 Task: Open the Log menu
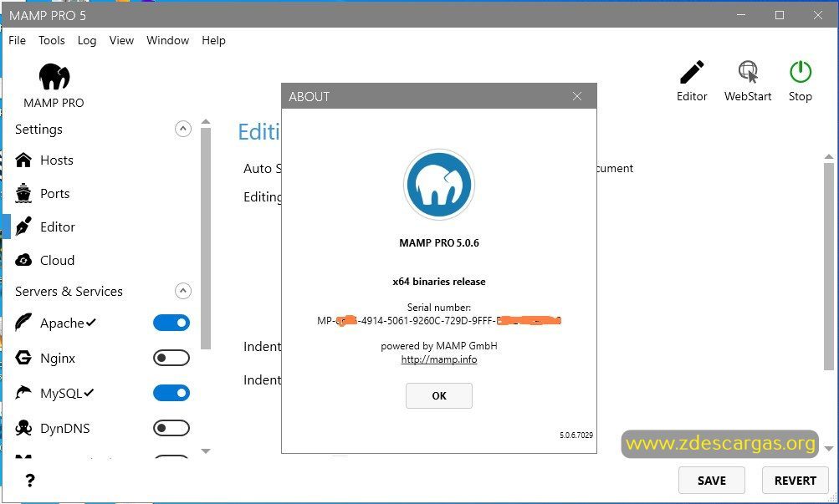tap(87, 41)
